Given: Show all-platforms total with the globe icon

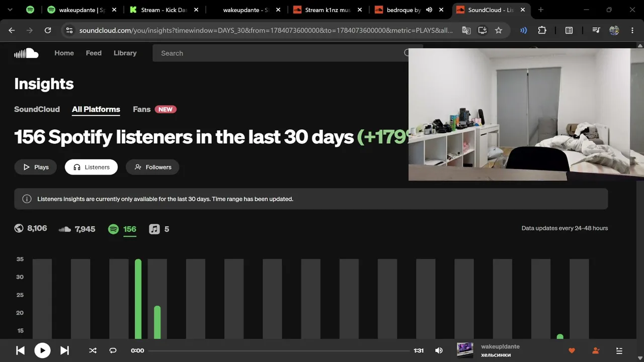Looking at the screenshot, I should pyautogui.click(x=19, y=229).
